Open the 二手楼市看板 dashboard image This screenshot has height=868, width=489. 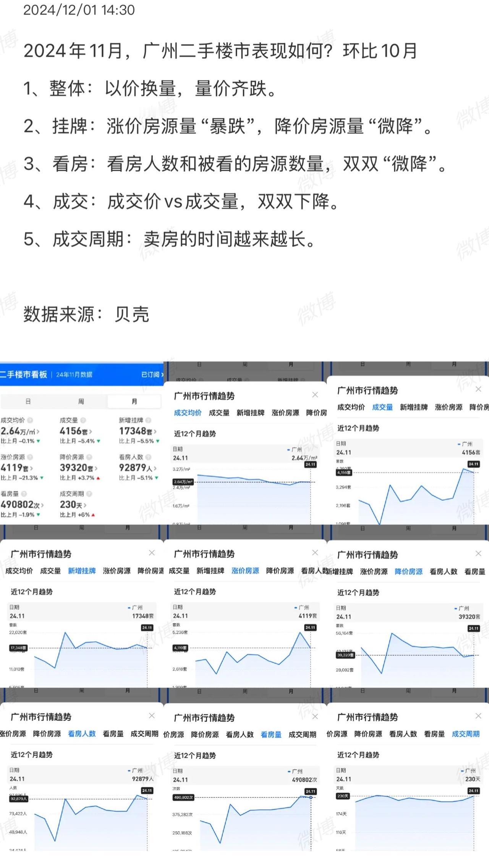(81, 443)
